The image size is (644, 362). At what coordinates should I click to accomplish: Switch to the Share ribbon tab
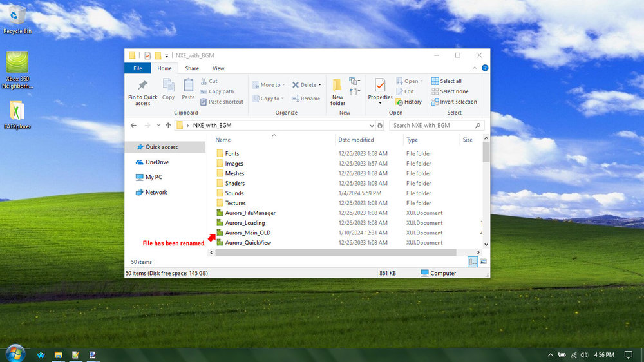(192, 68)
